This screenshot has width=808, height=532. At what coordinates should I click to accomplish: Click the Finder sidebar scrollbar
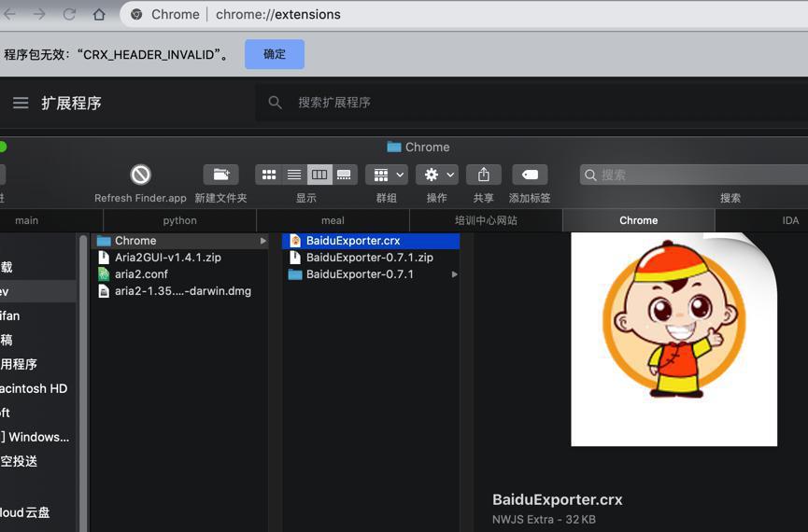coord(83,382)
